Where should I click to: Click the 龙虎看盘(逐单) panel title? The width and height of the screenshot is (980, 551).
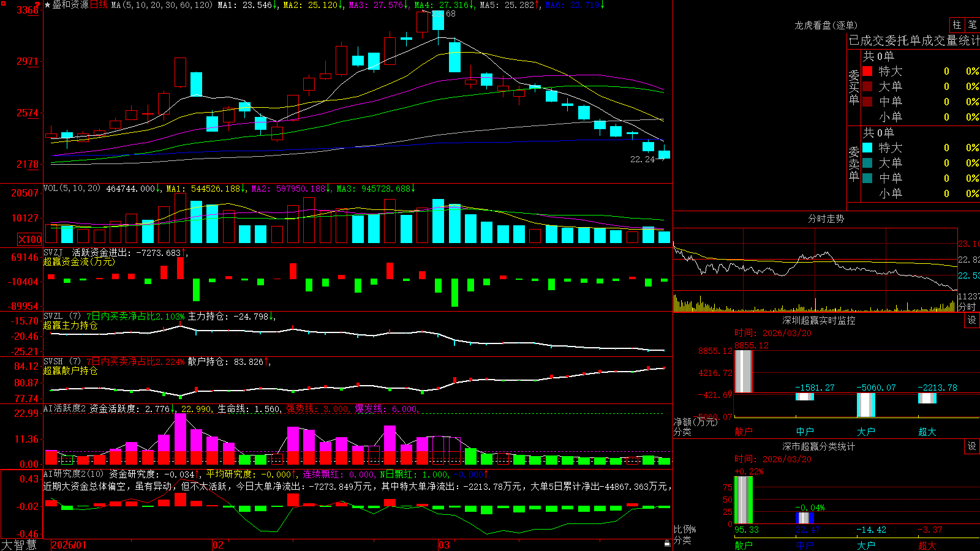(x=826, y=25)
